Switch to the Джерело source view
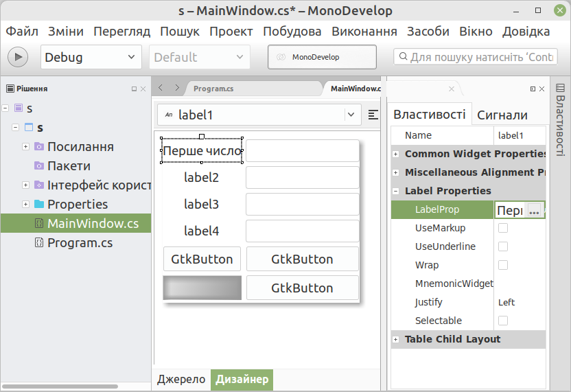 pos(181,379)
